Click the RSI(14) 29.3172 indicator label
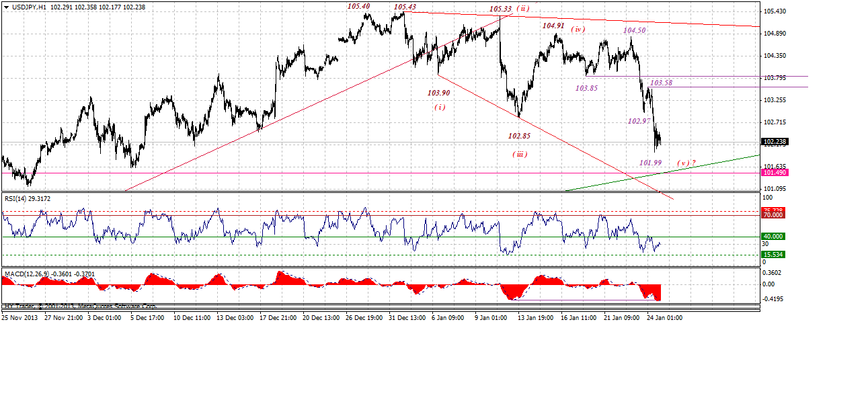This screenshot has width=868, height=404. [x=26, y=199]
